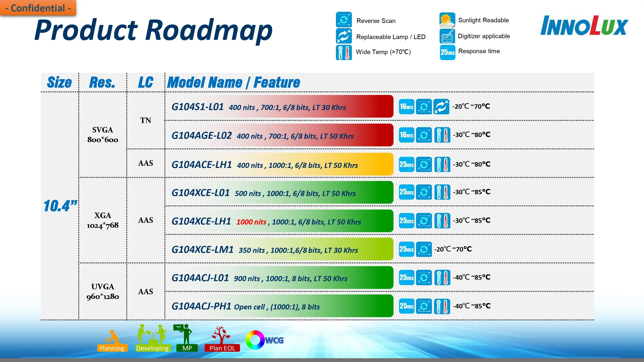
Task: Click the Replaceable Lamp / LED legend icon
Action: (x=344, y=36)
